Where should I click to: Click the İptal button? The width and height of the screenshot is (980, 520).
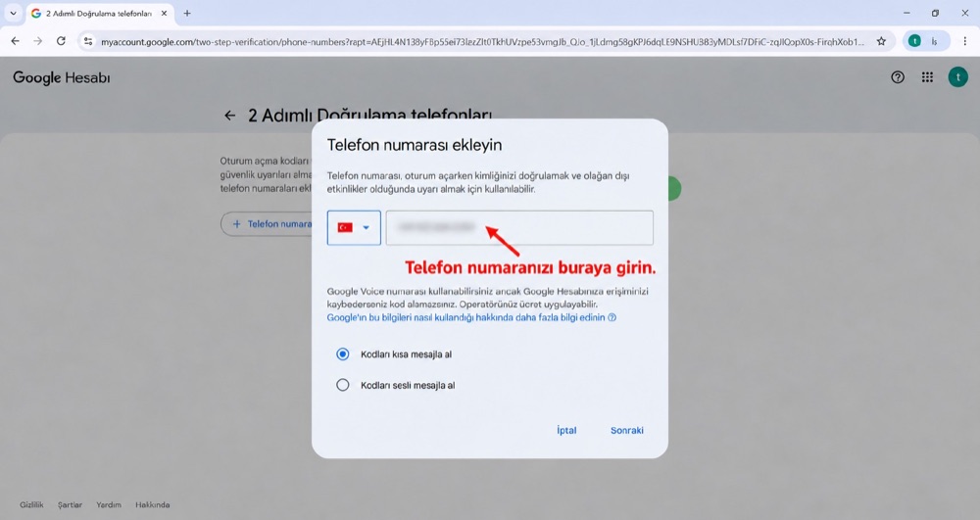566,430
